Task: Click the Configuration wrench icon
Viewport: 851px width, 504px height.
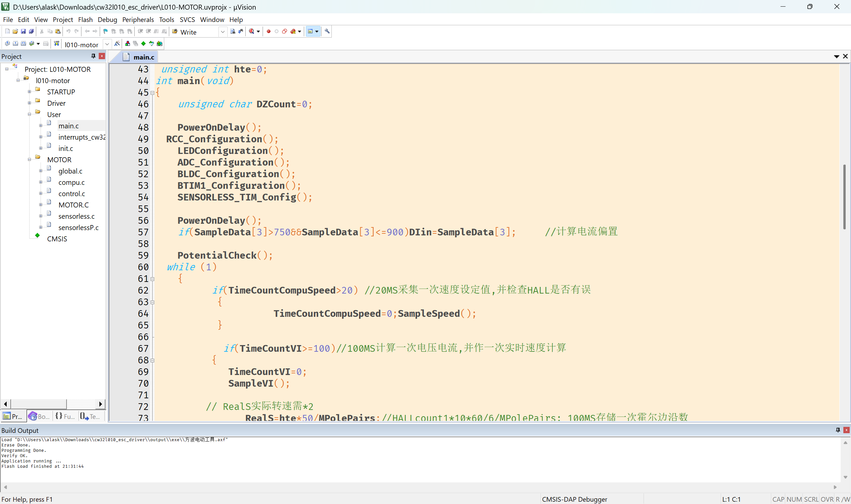Action: click(x=327, y=31)
